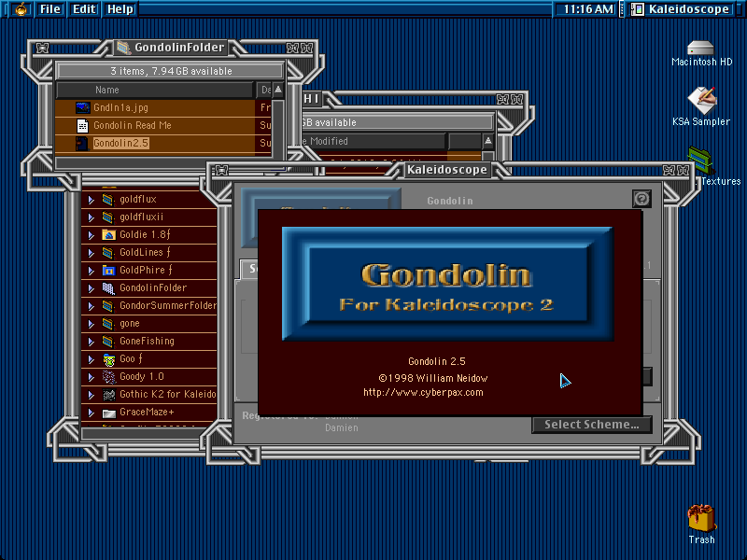Open the Apple menu icon
The image size is (747, 560).
21,9
